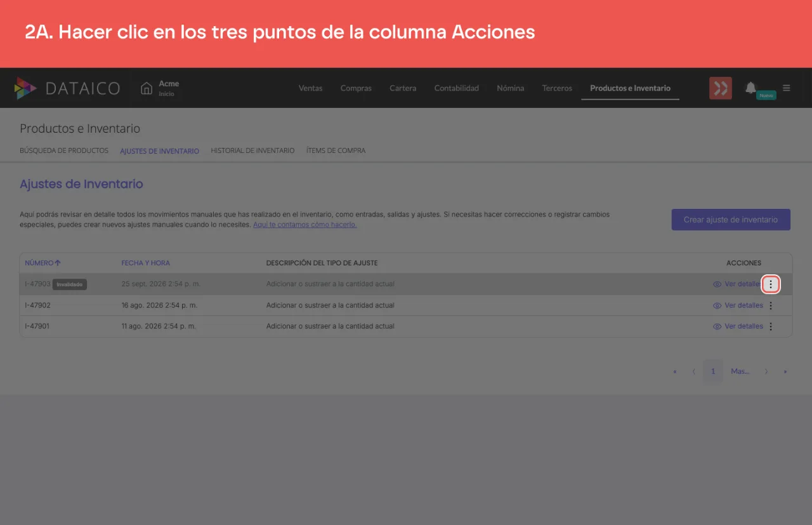Switch to Historial de Inventario tab
This screenshot has height=525, width=812.
pyautogui.click(x=252, y=150)
